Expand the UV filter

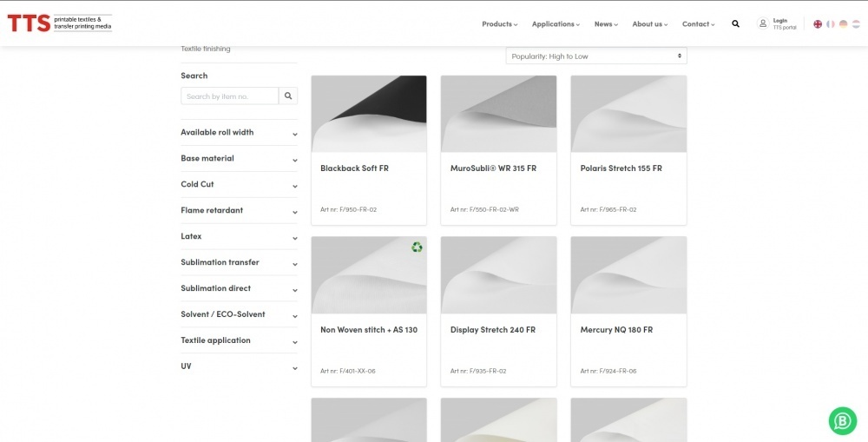[x=240, y=366]
